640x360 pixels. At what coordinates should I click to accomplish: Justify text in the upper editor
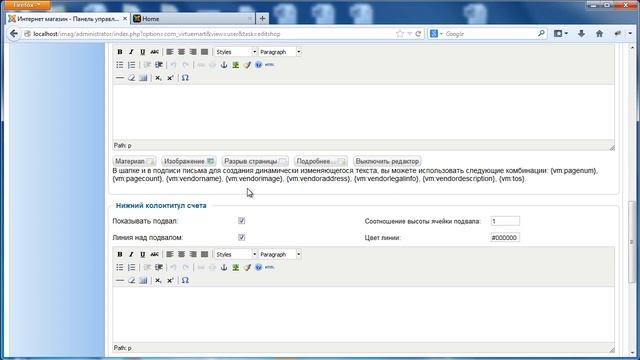(204, 52)
